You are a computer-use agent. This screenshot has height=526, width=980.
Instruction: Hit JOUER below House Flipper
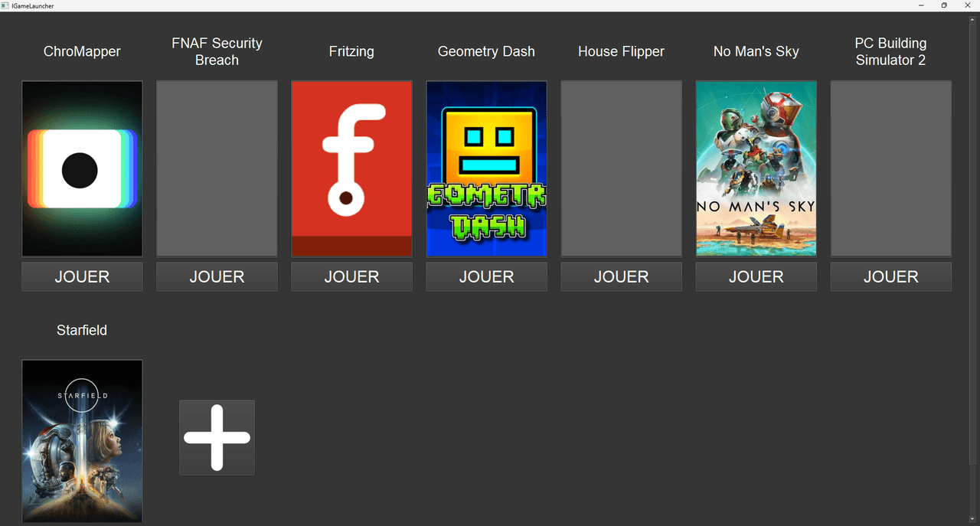coord(621,277)
